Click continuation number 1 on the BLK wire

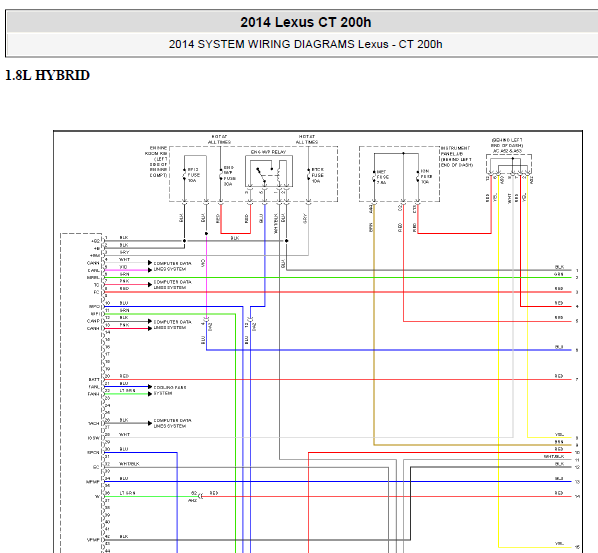pyautogui.click(x=577, y=270)
